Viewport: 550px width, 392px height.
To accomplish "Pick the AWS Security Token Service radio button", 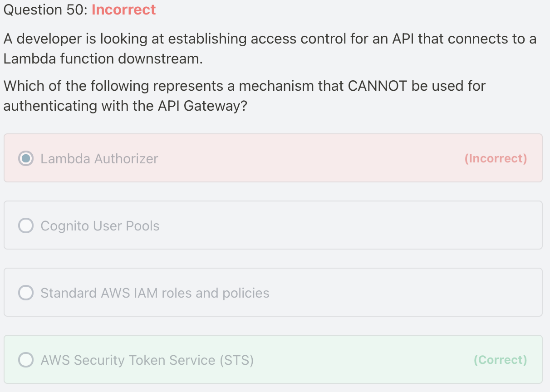I will click(26, 360).
